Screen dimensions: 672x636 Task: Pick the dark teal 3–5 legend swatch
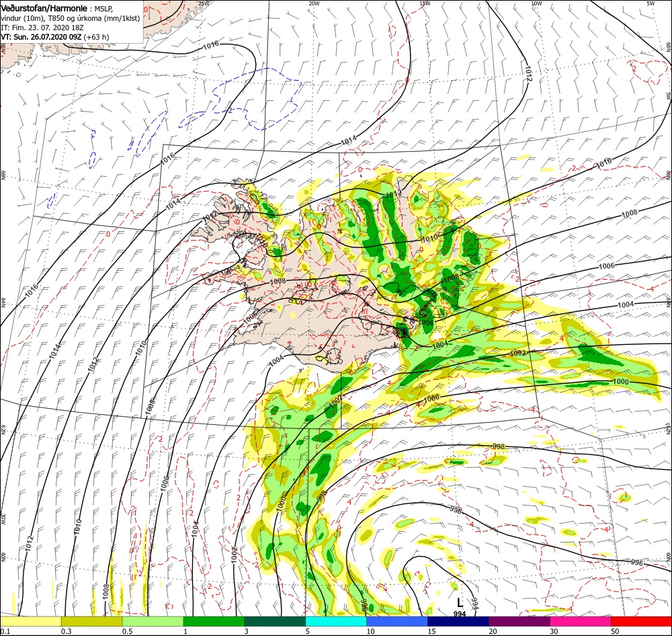click(x=275, y=621)
